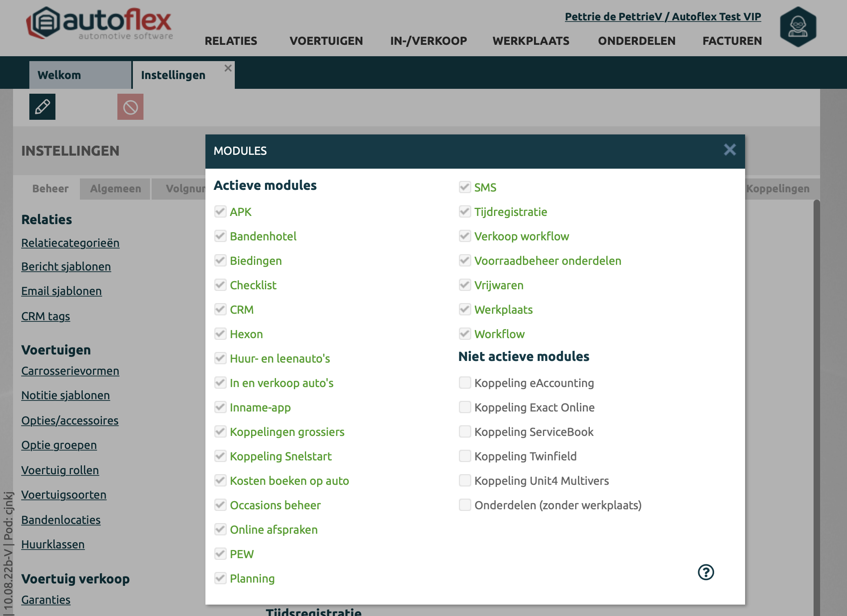
Task: Select the Algemeen settings tab
Action: (x=115, y=189)
